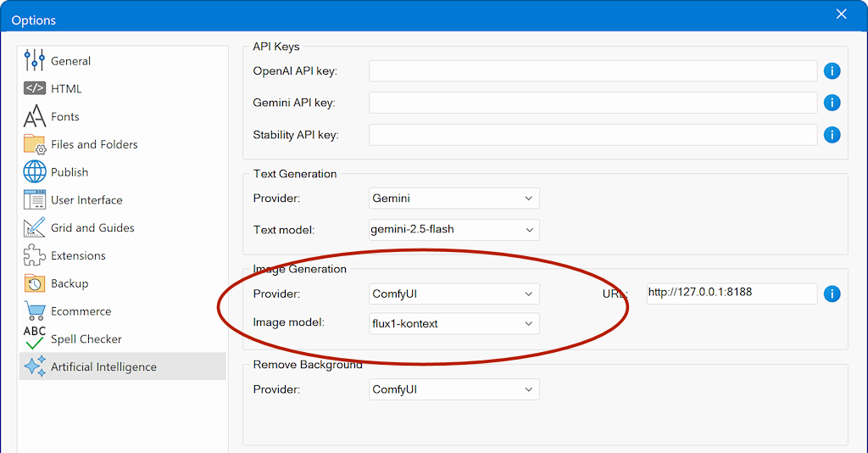Expand Image model dropdown showing flux1-kontext
868x453 pixels.
pyautogui.click(x=454, y=323)
